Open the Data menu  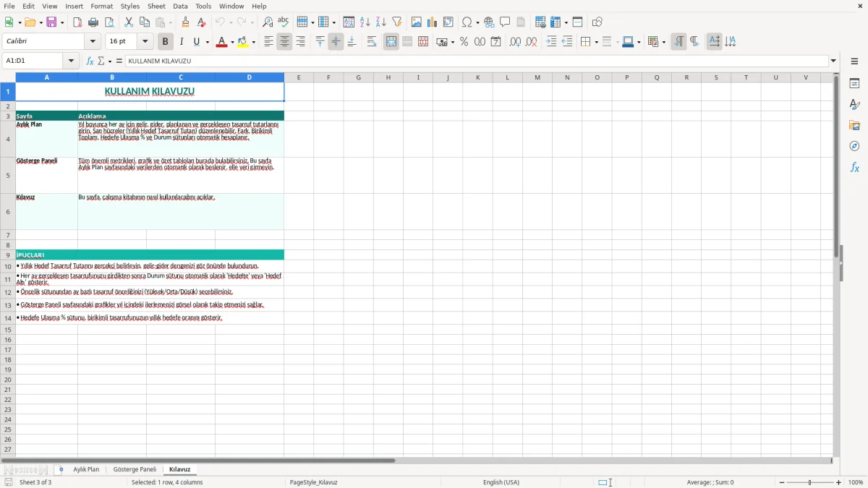coord(180,6)
